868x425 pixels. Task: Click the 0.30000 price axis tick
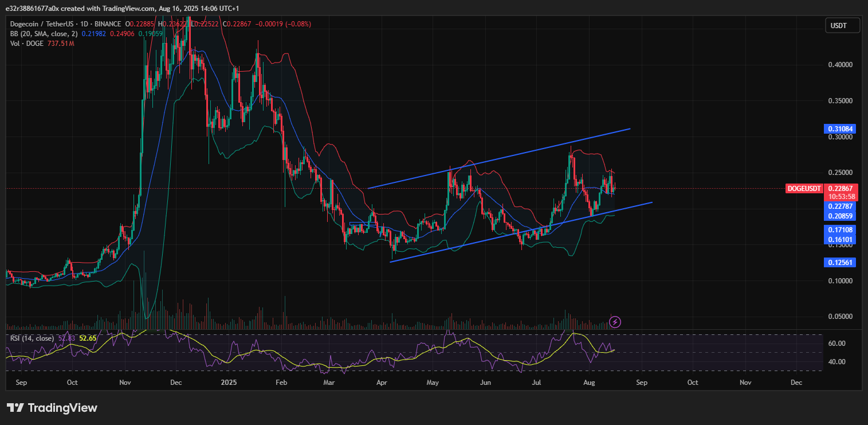point(840,137)
